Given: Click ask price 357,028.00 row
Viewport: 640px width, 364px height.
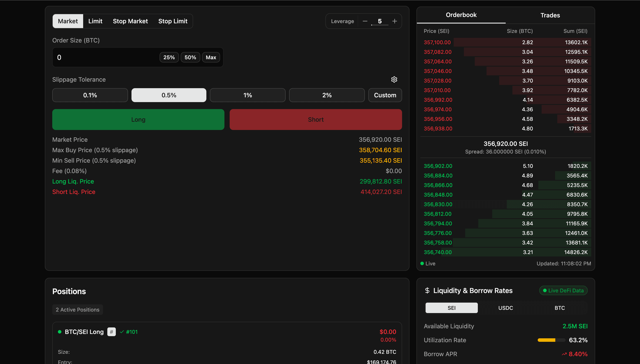Looking at the screenshot, I should 505,81.
